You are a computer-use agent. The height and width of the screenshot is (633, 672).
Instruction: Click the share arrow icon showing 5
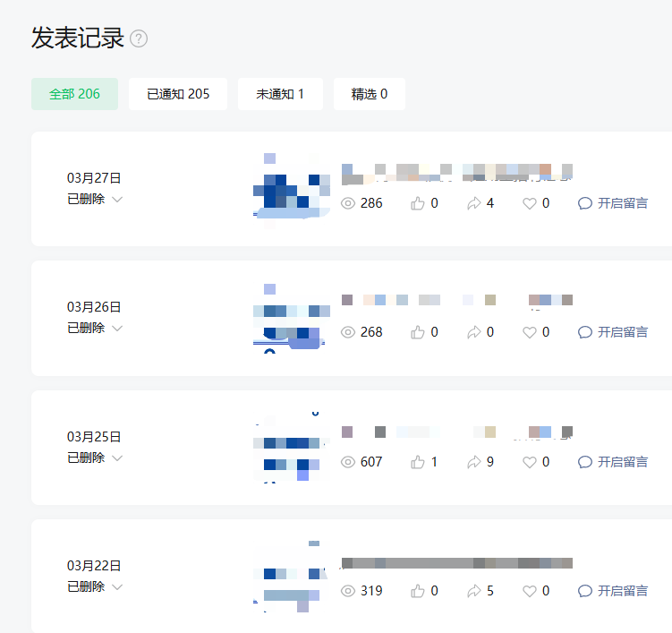point(474,591)
